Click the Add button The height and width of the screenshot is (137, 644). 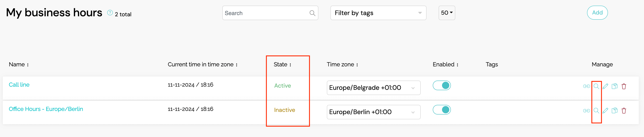[x=597, y=13]
